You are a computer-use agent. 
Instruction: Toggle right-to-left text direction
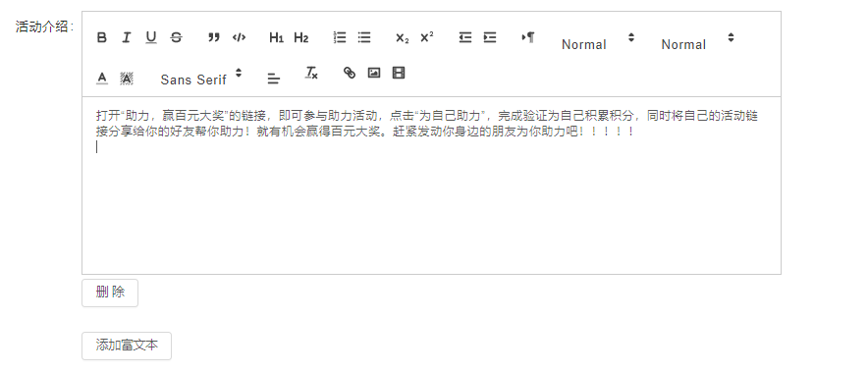pos(527,37)
